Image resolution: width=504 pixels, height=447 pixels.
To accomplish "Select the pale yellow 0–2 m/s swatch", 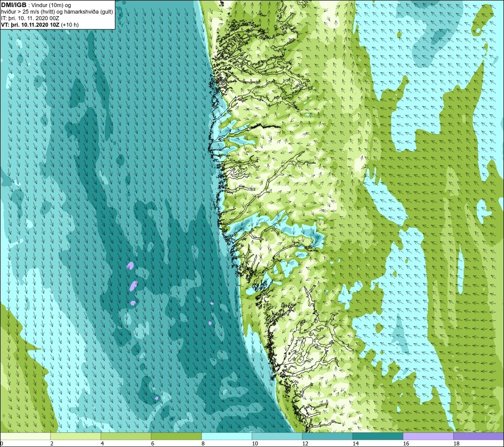I will click(x=25, y=436).
